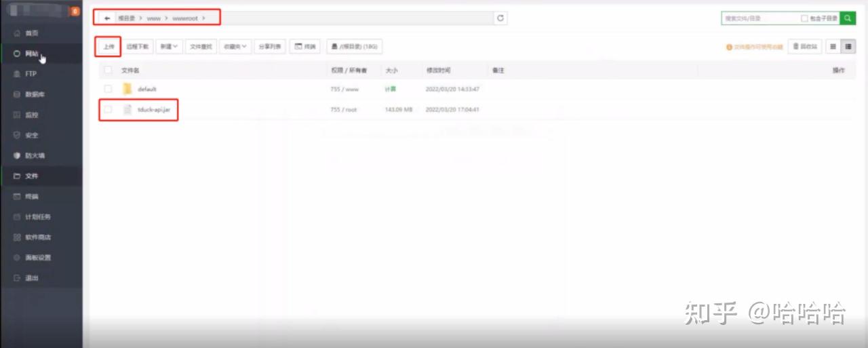Click the 远程下载 remote download button
The height and width of the screenshot is (348, 868).
138,47
